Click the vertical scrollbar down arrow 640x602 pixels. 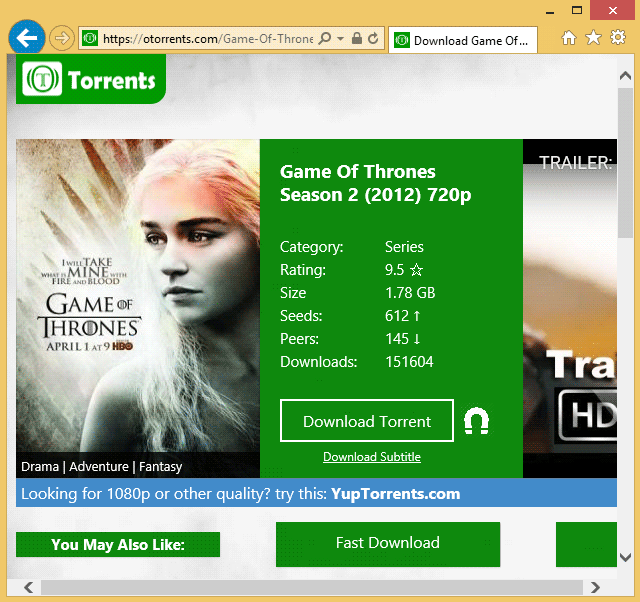[625, 557]
